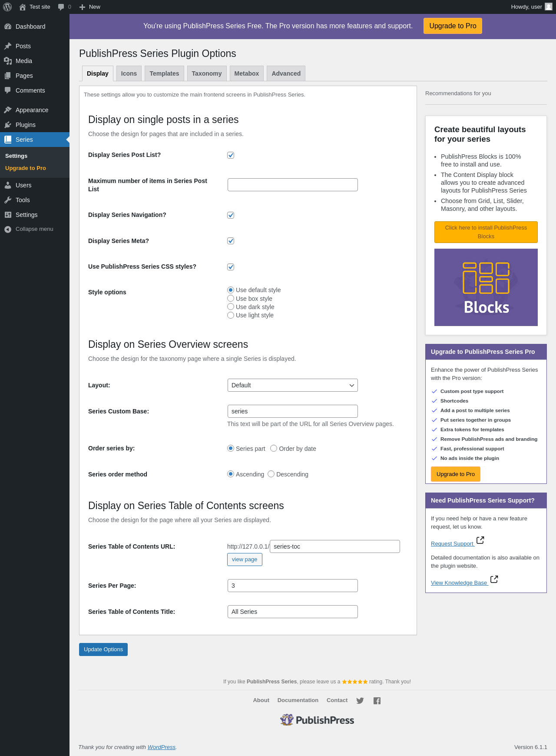Click the Media icon in sidebar
The height and width of the screenshot is (756, 556).
[x=8, y=61]
